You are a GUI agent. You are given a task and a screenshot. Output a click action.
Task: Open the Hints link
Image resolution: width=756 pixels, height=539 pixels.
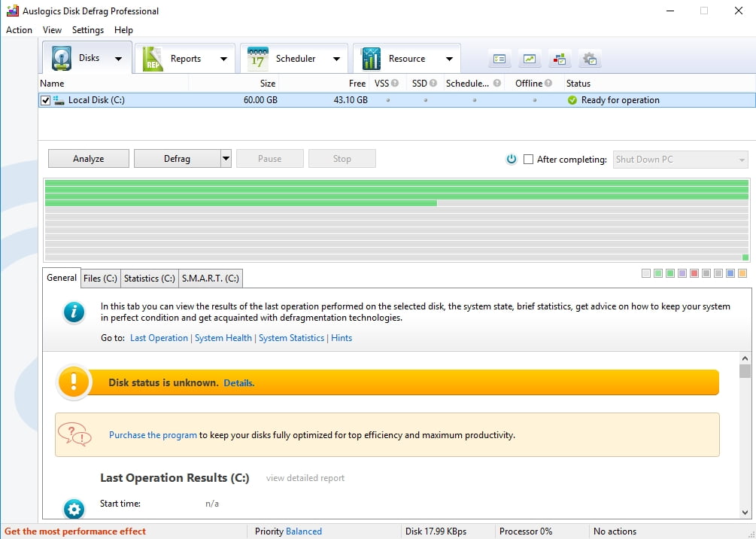pos(342,338)
